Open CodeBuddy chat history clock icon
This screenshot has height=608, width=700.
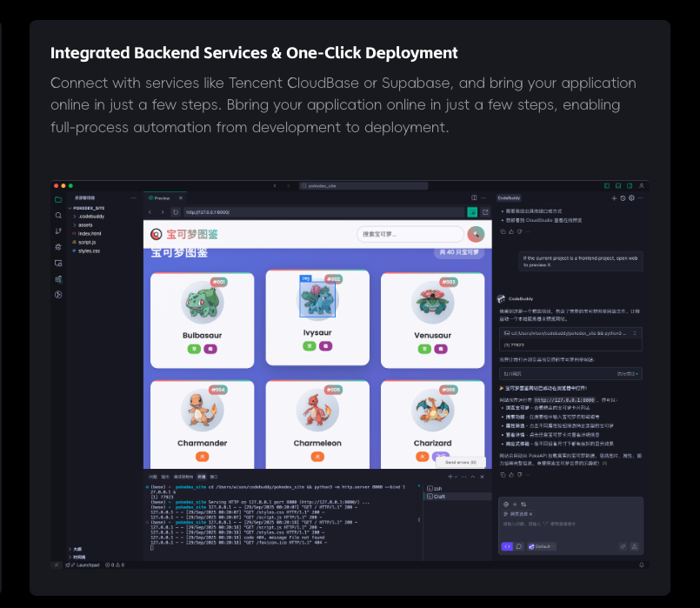(x=623, y=198)
